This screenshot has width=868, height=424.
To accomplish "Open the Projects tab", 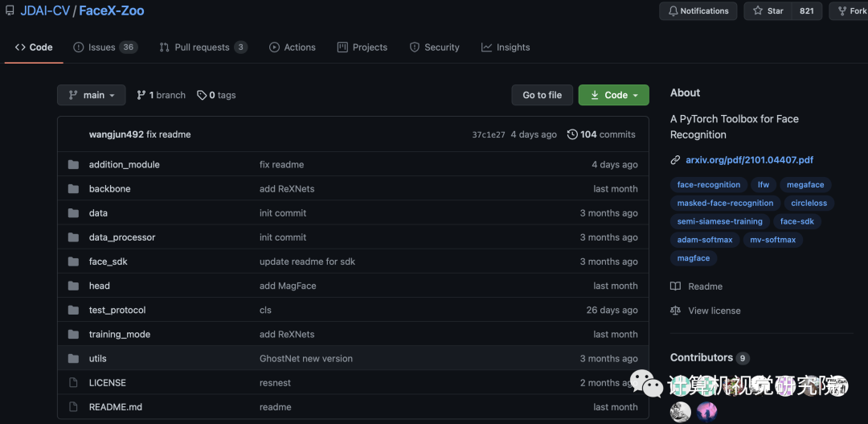I will click(x=362, y=47).
